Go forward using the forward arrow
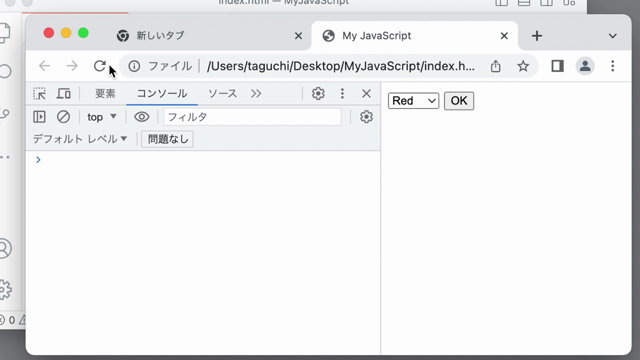This screenshot has width=640, height=360. (72, 66)
